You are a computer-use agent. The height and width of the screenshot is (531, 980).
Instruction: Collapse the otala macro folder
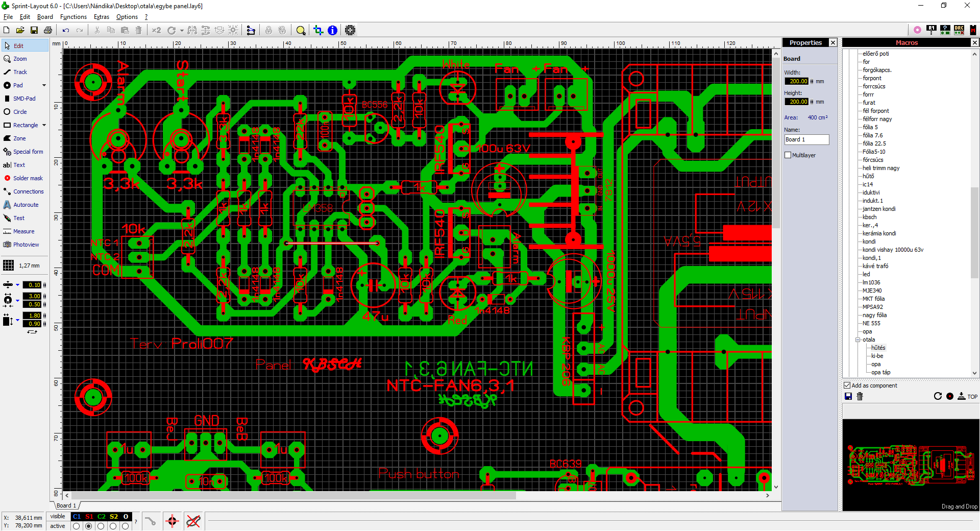point(858,340)
